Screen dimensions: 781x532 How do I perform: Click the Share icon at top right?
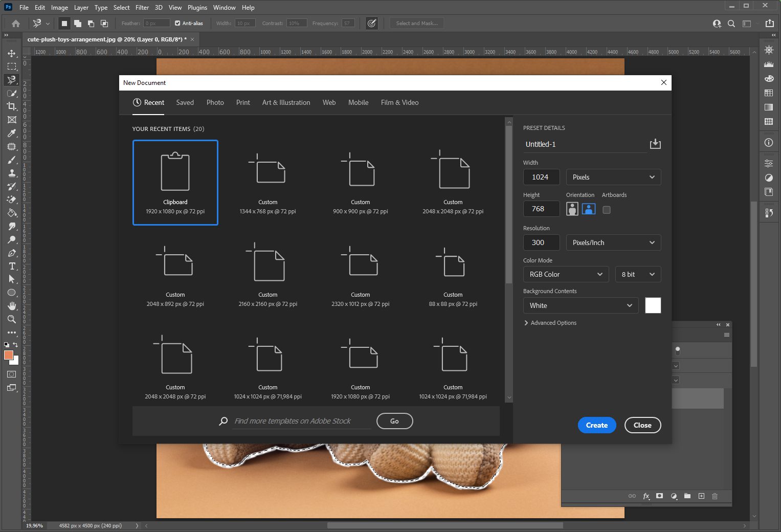pyautogui.click(x=769, y=23)
